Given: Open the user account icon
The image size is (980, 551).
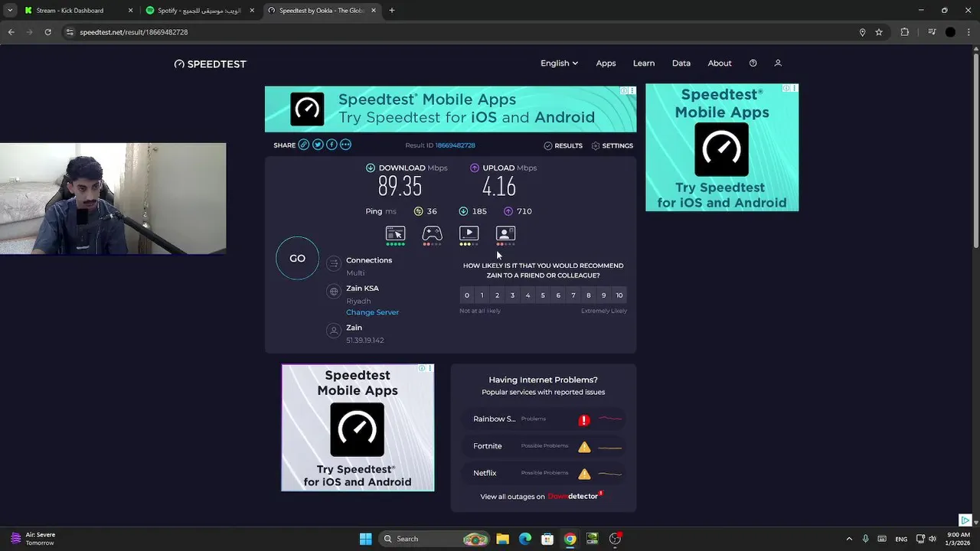Looking at the screenshot, I should click(x=778, y=64).
